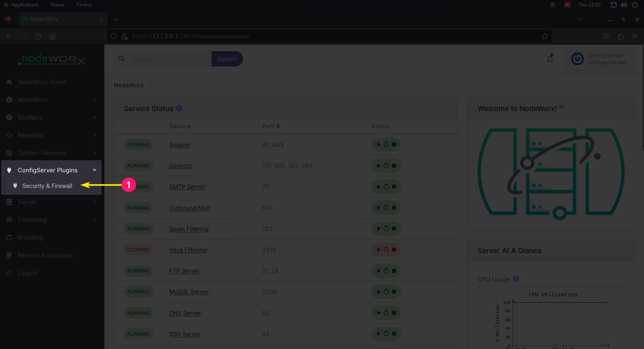Restart the DNS Server service
This screenshot has width=644, height=349.
click(386, 313)
